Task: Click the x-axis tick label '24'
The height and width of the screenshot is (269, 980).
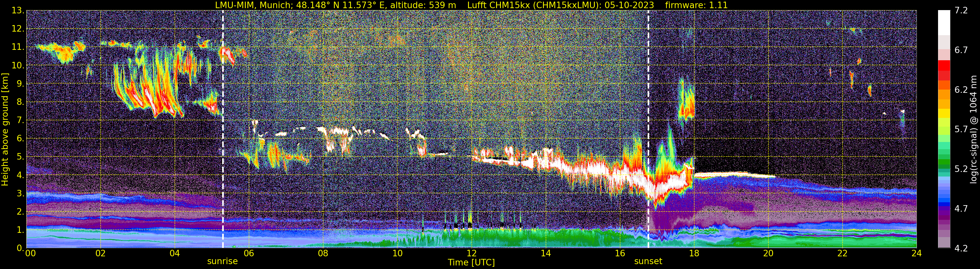Action: (x=917, y=253)
